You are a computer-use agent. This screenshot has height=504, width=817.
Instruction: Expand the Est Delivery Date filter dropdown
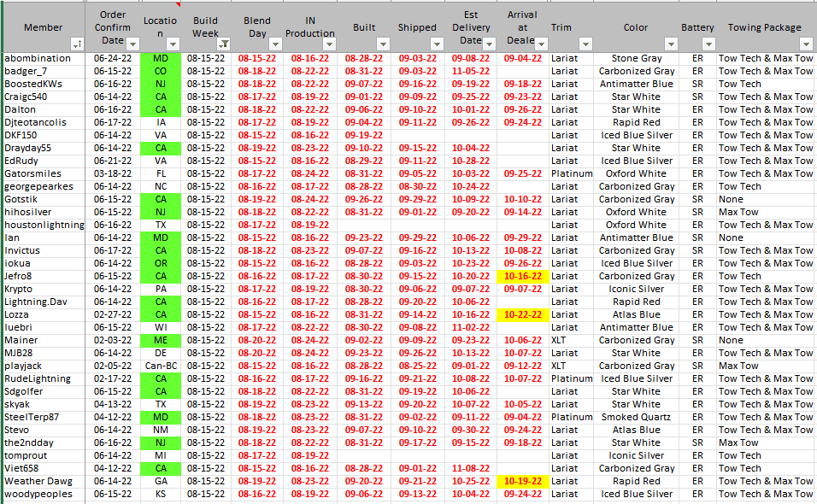[x=490, y=44]
